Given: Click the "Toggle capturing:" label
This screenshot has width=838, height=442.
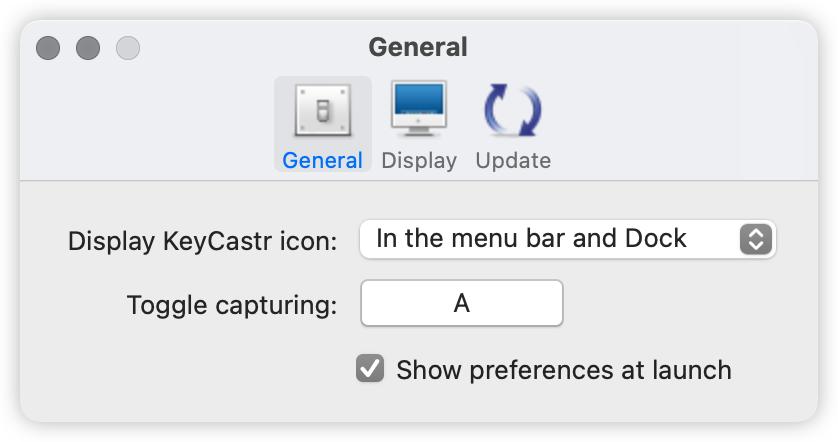Looking at the screenshot, I should (x=232, y=305).
